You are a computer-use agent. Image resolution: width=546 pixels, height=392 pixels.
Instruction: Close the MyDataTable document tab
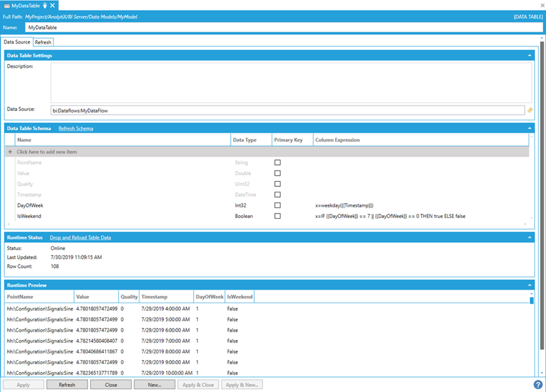pos(52,5)
